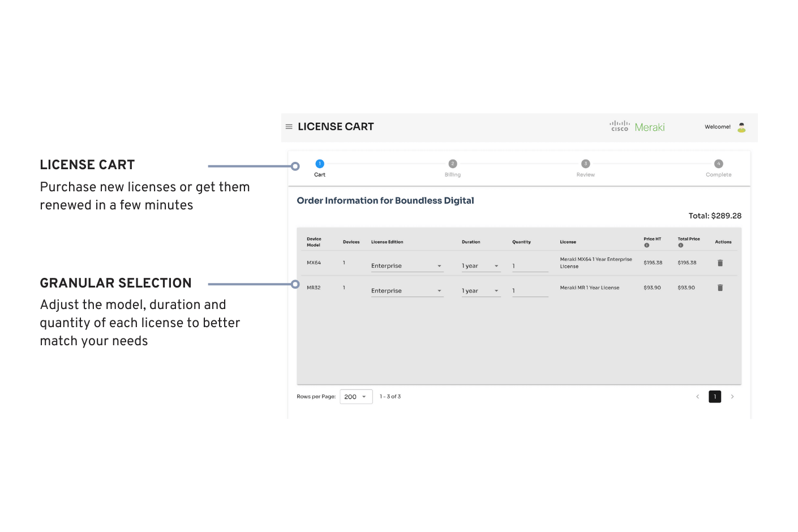Delete the MR32 line item with trash icon
This screenshot has width=798, height=532.
[x=720, y=288]
